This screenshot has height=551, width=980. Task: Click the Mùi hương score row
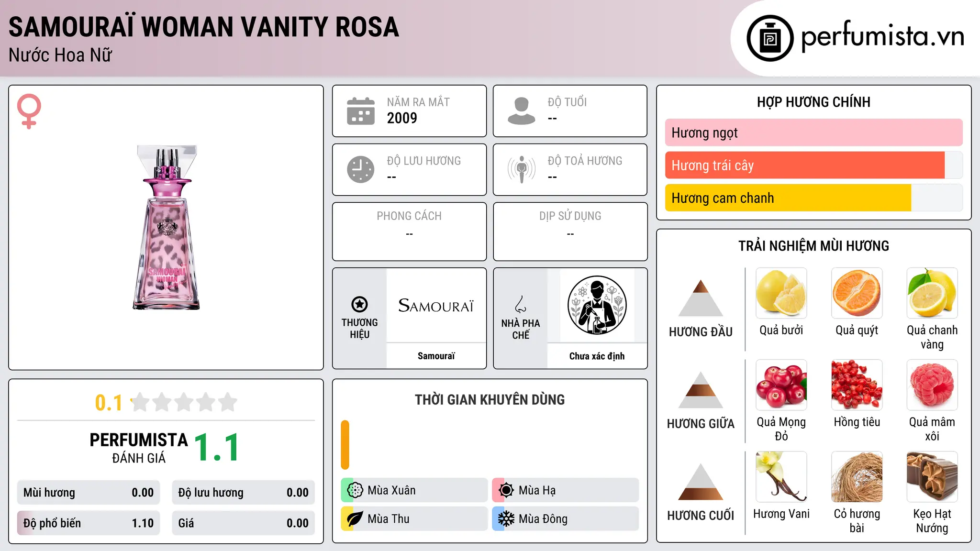(x=89, y=493)
